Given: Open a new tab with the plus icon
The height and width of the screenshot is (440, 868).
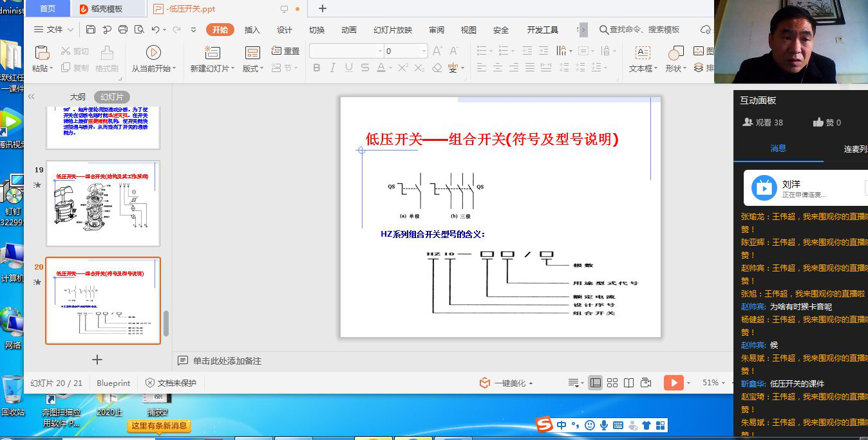Looking at the screenshot, I should click(323, 8).
